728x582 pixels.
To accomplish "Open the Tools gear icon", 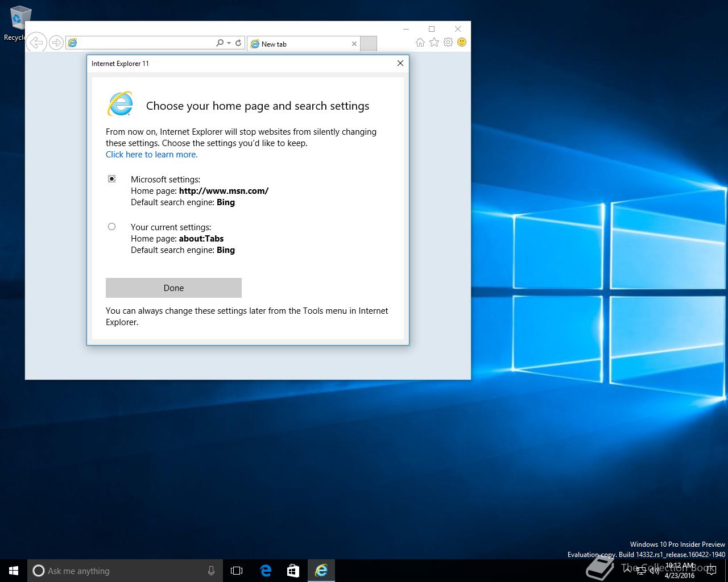I will (448, 43).
